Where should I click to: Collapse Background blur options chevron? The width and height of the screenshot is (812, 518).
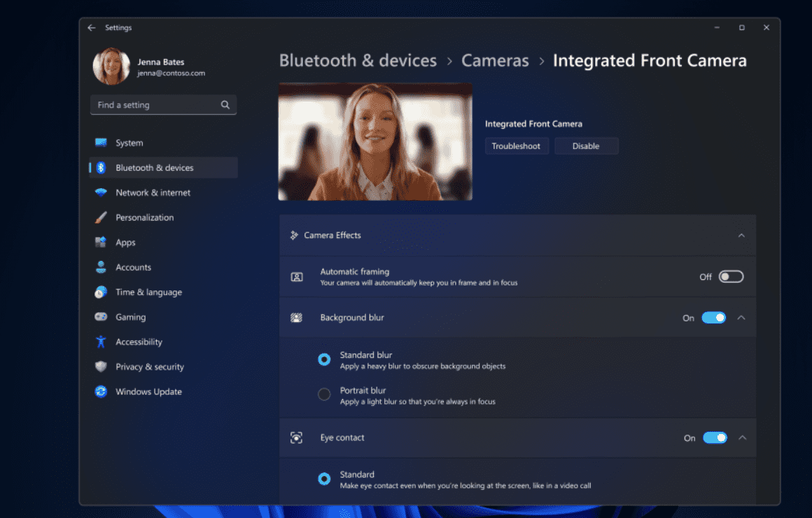pos(741,318)
